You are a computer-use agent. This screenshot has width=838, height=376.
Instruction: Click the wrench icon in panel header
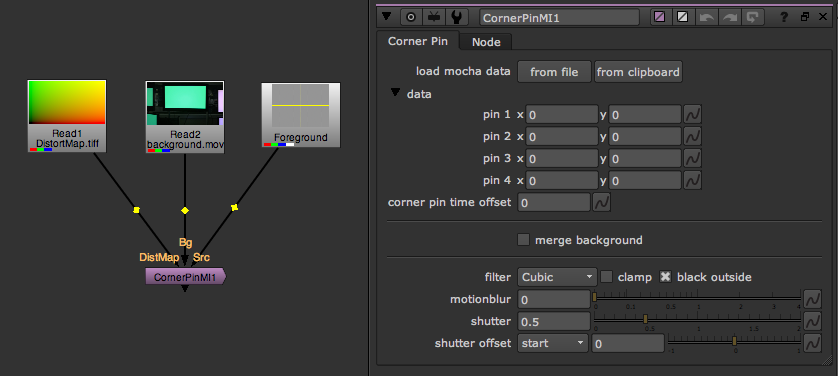click(x=456, y=17)
